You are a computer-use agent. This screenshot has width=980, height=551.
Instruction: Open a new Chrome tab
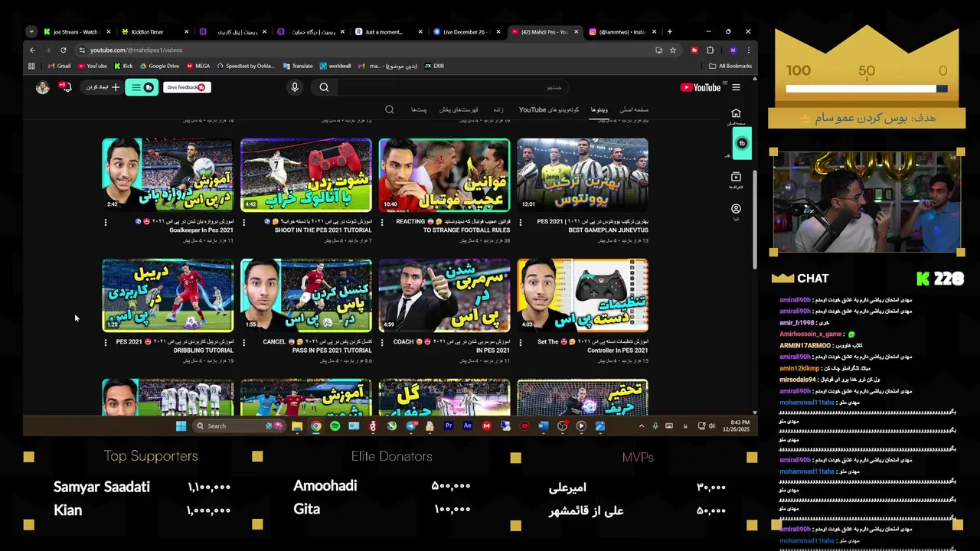tap(669, 32)
